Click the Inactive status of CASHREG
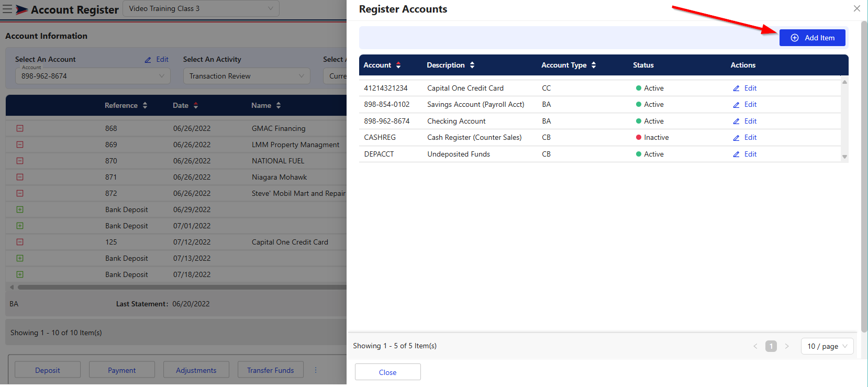 click(652, 137)
